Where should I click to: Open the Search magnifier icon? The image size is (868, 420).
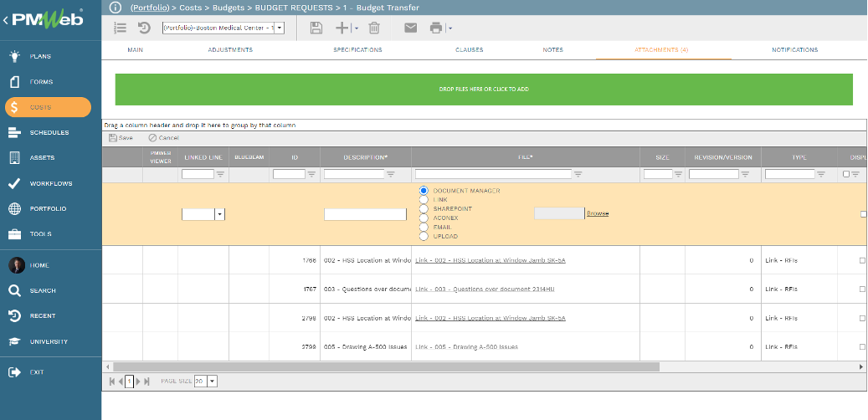(14, 290)
